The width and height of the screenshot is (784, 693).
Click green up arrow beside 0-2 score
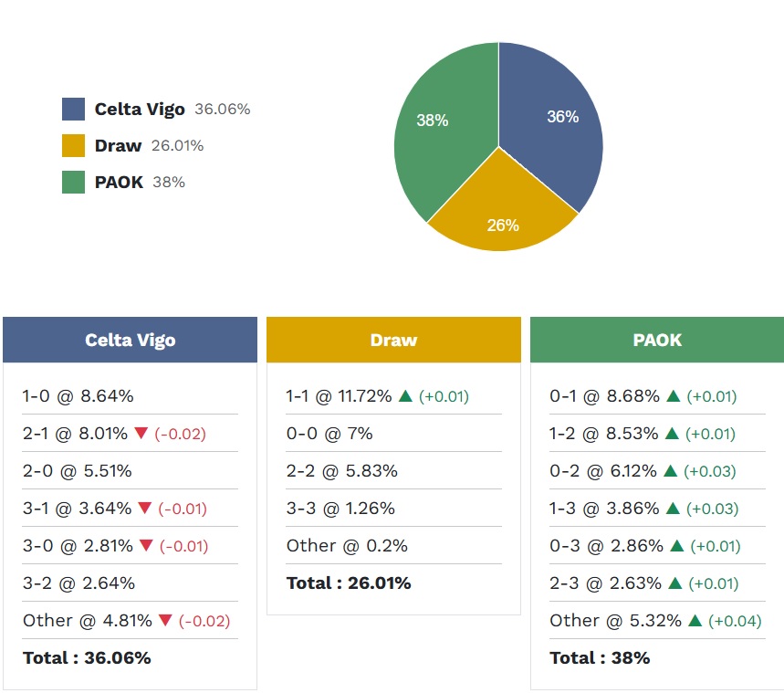670,471
